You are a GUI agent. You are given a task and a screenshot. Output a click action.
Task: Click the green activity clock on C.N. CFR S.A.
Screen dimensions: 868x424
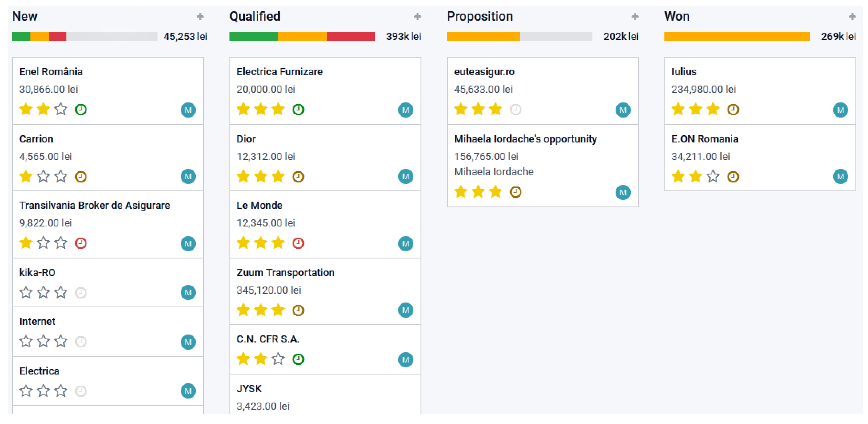[x=298, y=359]
